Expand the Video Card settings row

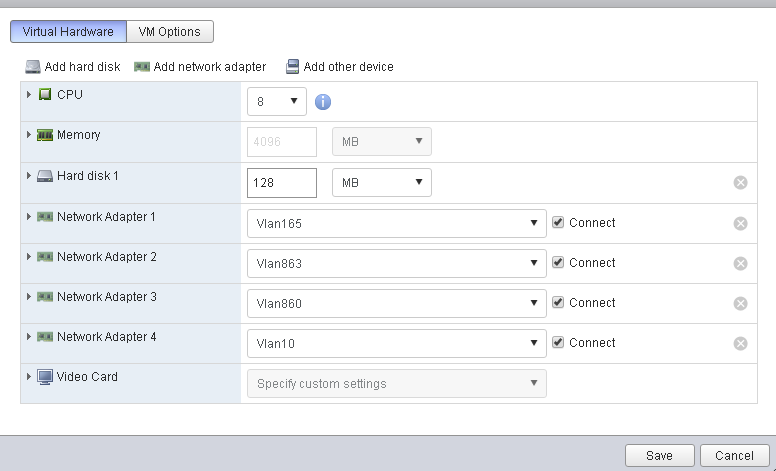point(29,377)
